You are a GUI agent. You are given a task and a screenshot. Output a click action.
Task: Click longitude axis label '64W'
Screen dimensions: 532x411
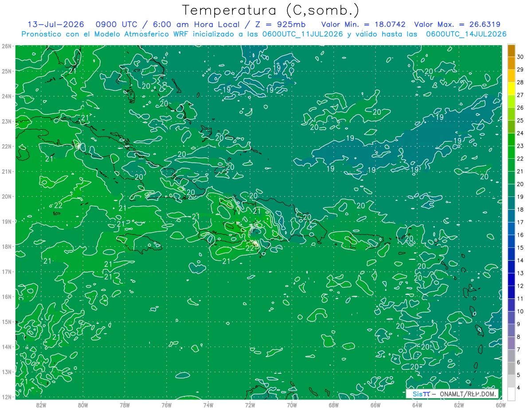coord(417,405)
